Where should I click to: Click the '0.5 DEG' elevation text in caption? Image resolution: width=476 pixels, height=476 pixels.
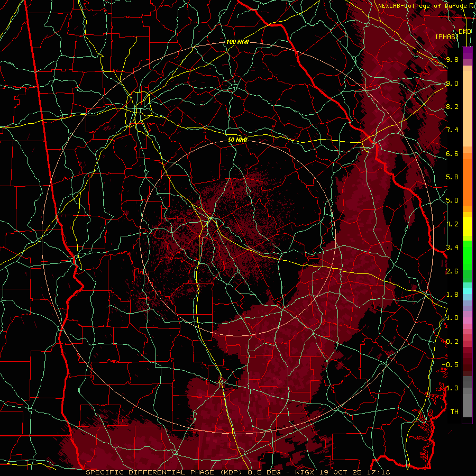pos(263,472)
